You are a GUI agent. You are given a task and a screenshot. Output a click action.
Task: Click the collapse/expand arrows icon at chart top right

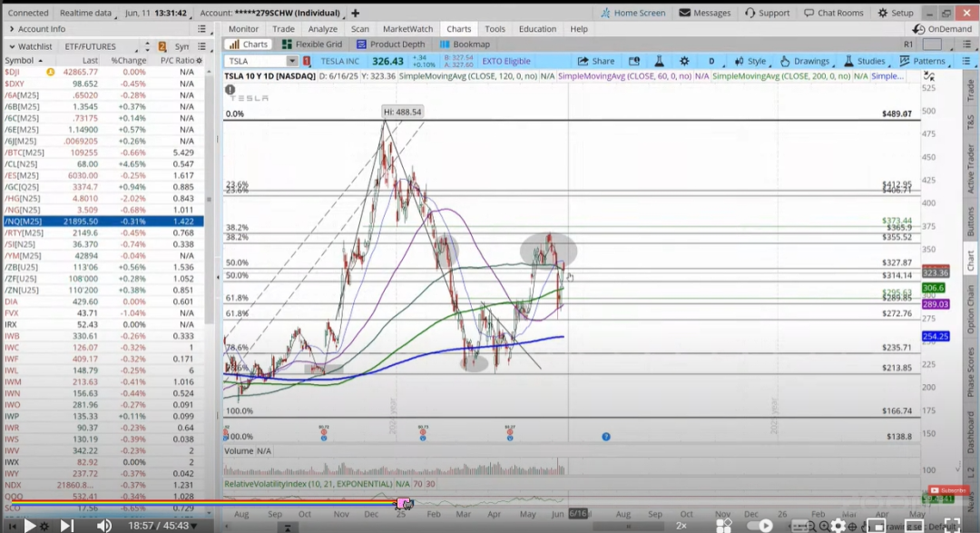click(x=929, y=75)
